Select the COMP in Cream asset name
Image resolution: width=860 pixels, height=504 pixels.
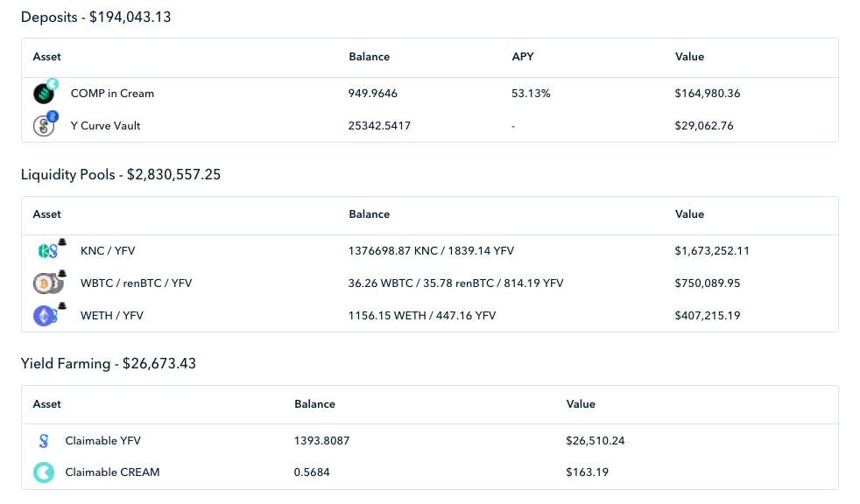point(112,93)
